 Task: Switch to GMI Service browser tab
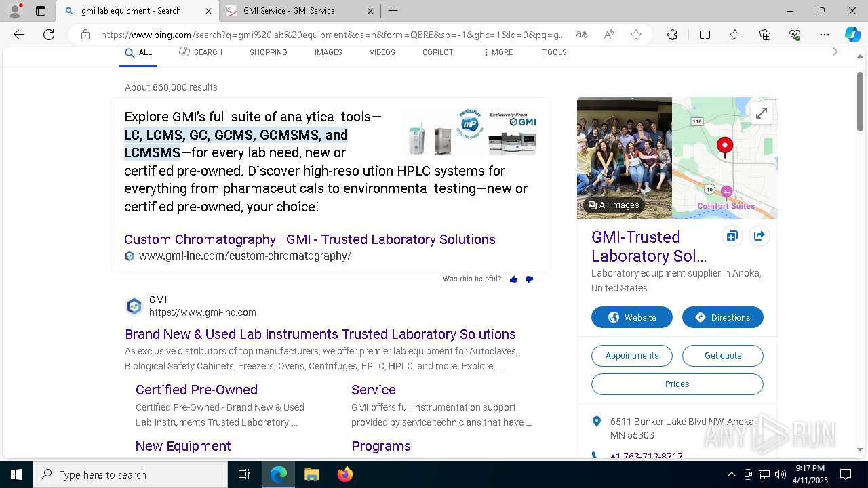tap(300, 11)
